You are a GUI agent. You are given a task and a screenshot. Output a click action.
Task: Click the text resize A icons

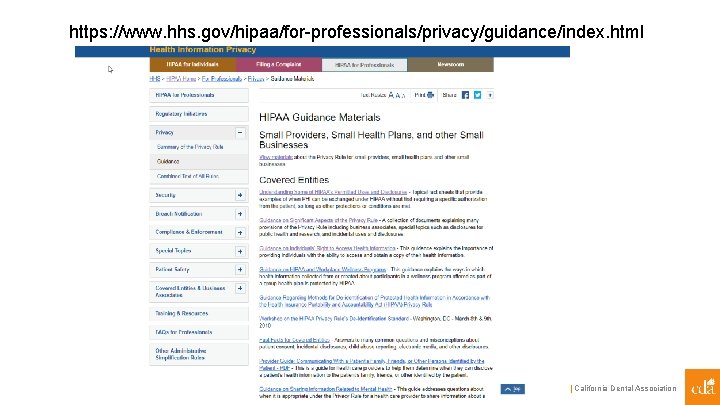pyautogui.click(x=397, y=95)
